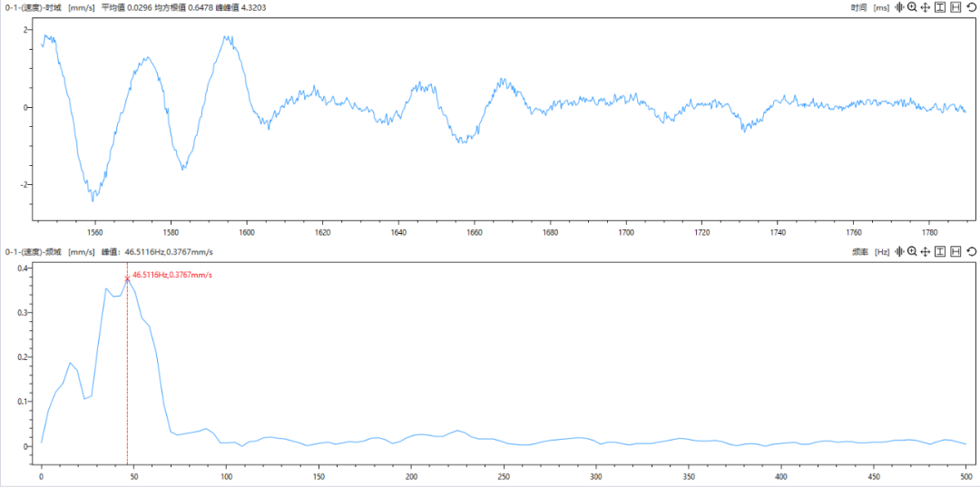Screen dimensions: 980x487
Task: Click the [ms] unit label
Action: [880, 7]
